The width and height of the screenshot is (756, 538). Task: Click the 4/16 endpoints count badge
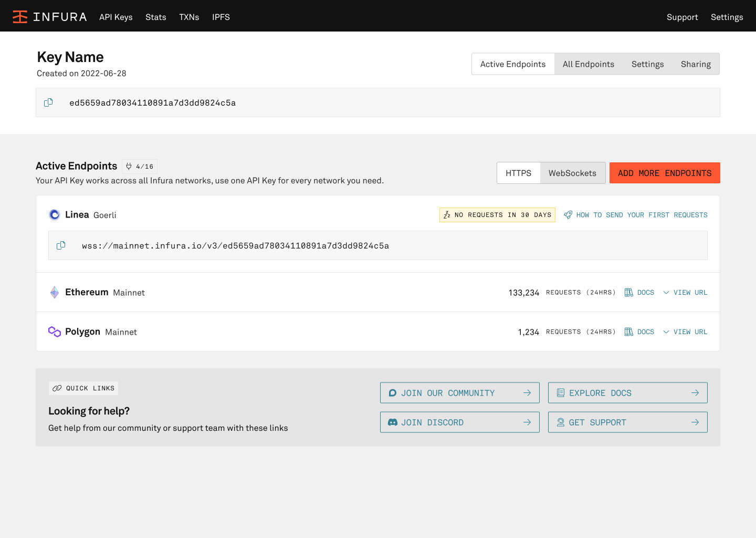tap(140, 167)
